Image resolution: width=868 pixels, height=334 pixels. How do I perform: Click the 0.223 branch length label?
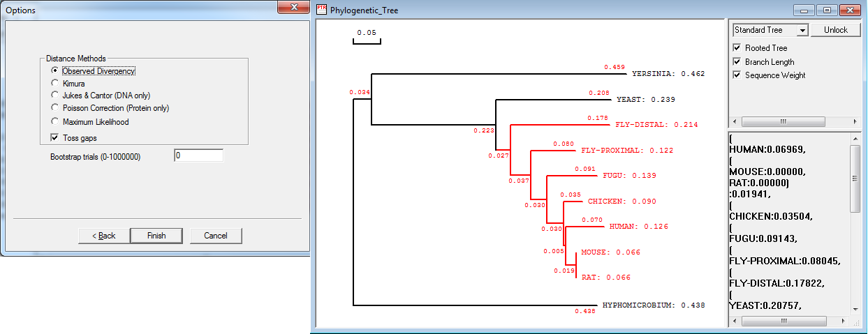tap(483, 130)
